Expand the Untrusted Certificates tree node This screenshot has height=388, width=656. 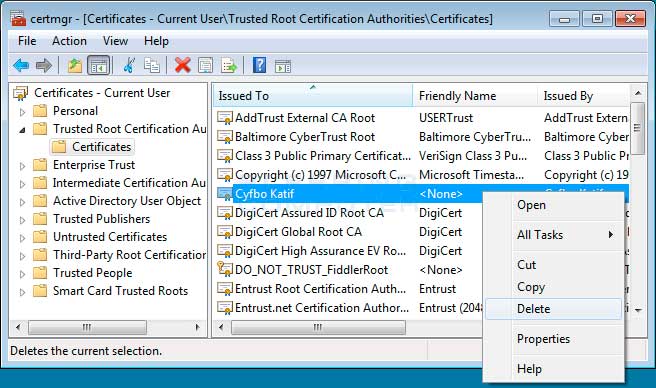[x=23, y=238]
